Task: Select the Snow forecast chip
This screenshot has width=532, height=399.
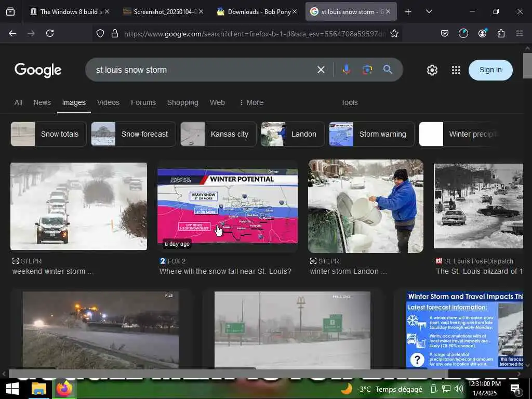Action: pyautogui.click(x=134, y=134)
